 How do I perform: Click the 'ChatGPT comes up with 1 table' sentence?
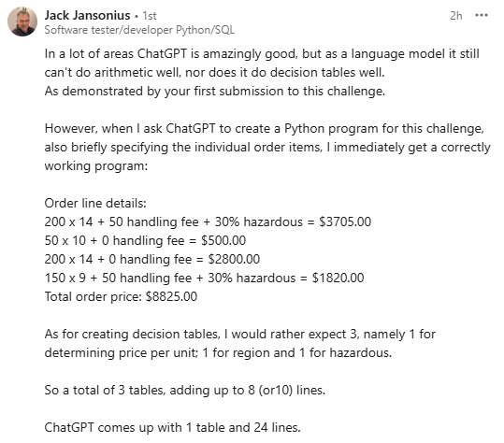coord(172,428)
